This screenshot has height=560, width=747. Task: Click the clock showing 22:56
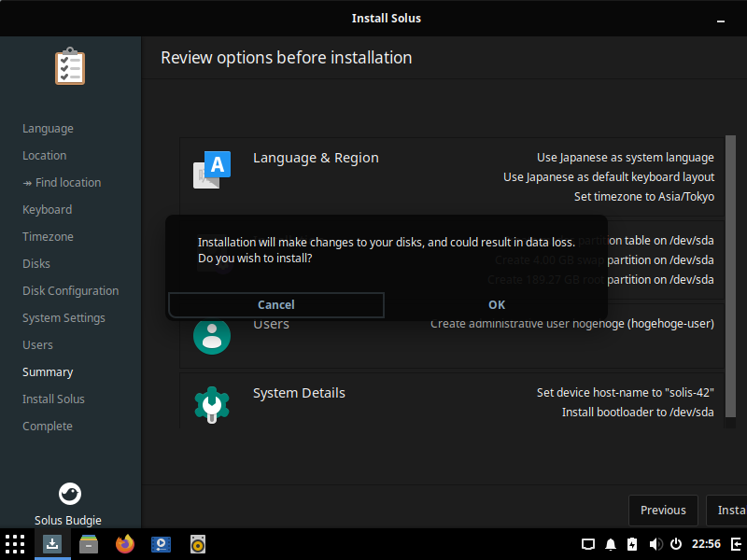[x=706, y=544]
